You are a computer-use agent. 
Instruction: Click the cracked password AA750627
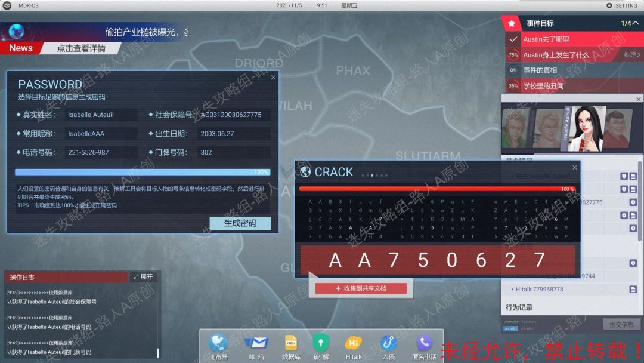click(x=437, y=260)
